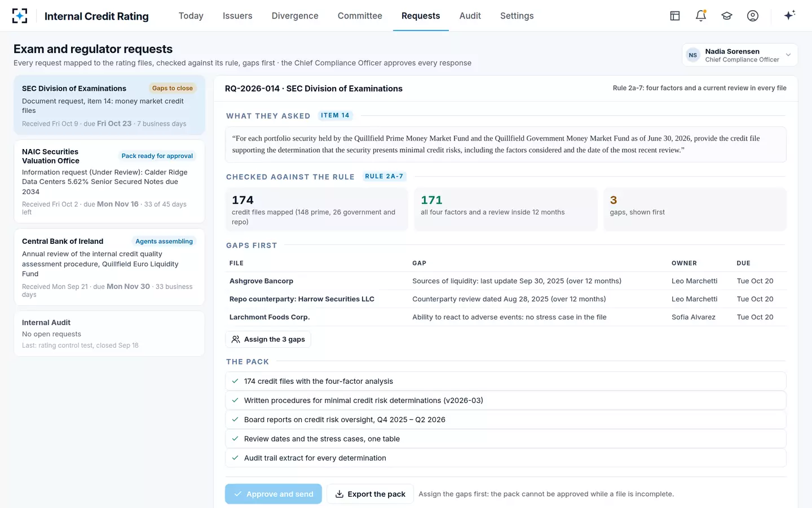Open the Ashgrove Bancorp gap row
Viewport: 812px width, 508px height.
pyautogui.click(x=506, y=281)
